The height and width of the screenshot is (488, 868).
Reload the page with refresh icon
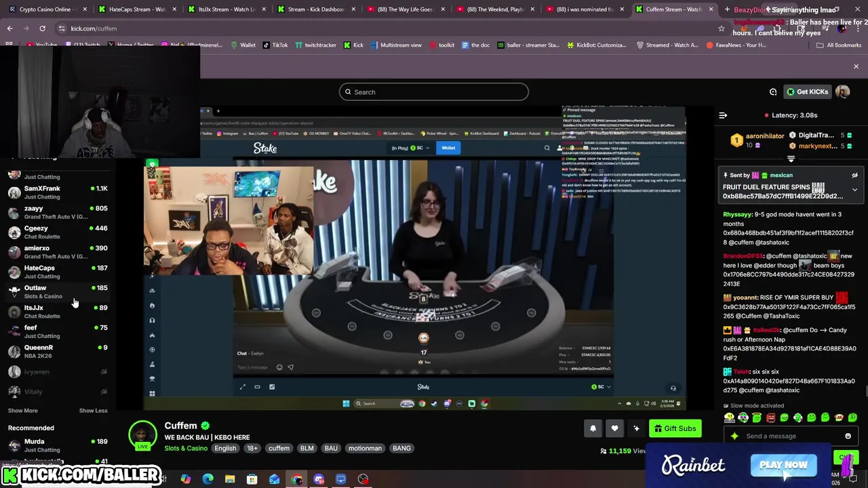[x=42, y=28]
